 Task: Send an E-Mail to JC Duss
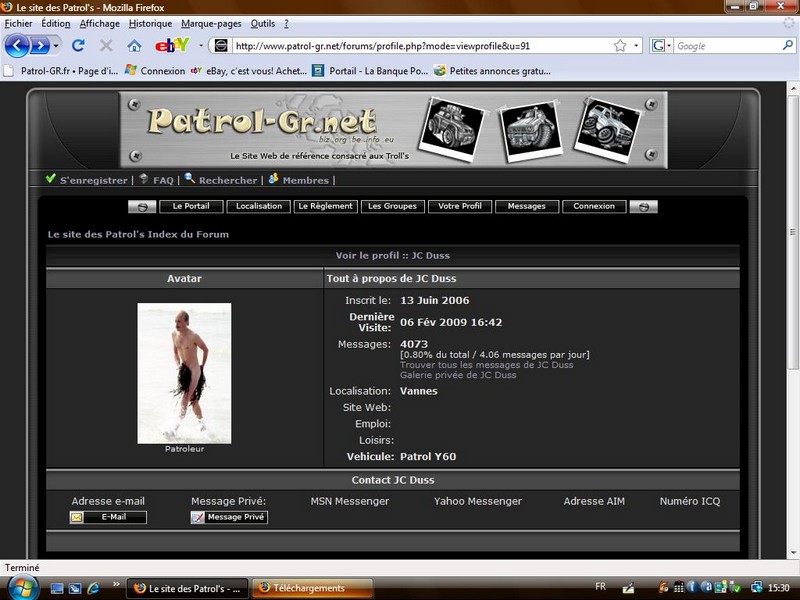pyautogui.click(x=108, y=517)
